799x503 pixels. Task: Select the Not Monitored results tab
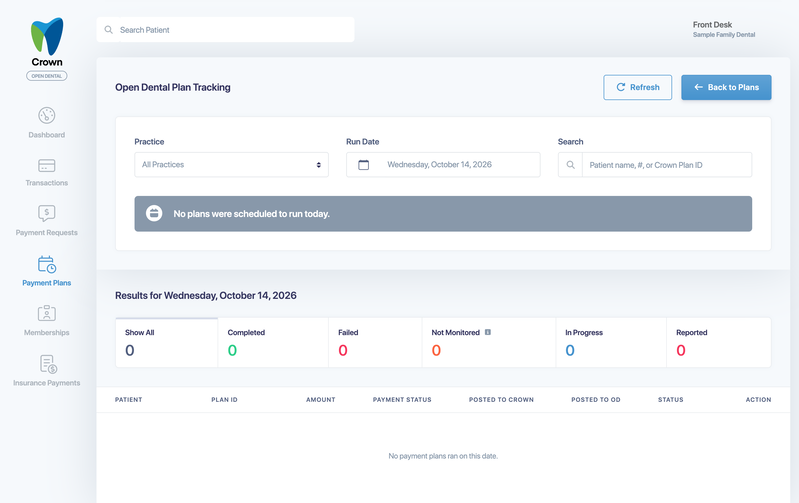(489, 342)
